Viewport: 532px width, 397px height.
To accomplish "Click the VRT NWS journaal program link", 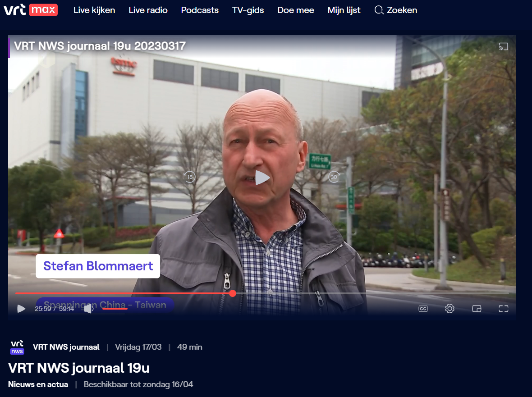I will (66, 347).
